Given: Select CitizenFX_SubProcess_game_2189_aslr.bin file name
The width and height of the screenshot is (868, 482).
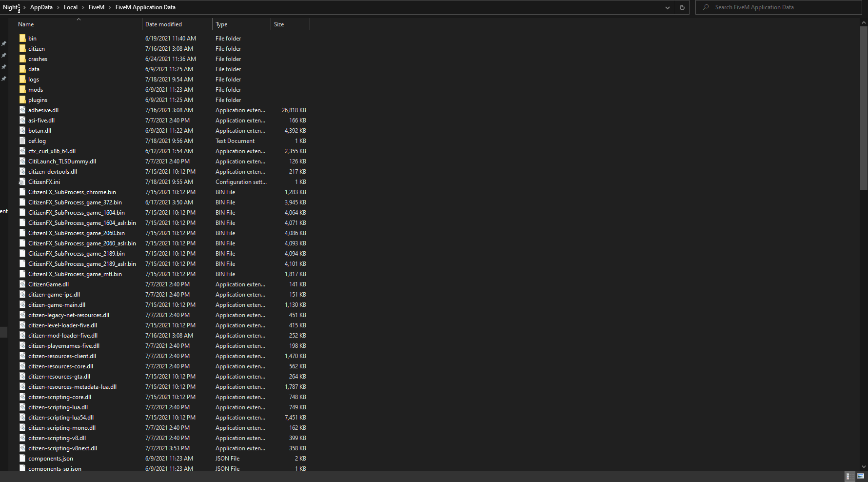Looking at the screenshot, I should click(x=82, y=264).
